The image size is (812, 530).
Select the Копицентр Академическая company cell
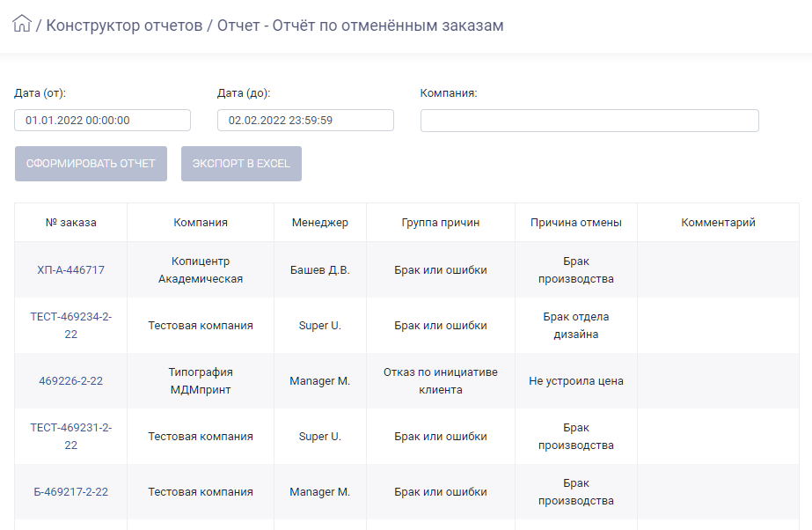pos(201,270)
